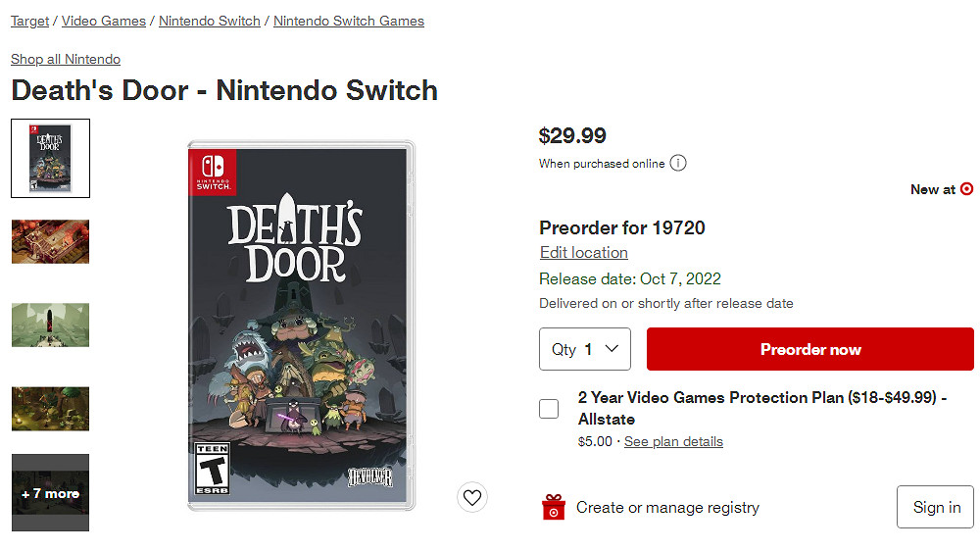Check the 2 Year Protection Plan checkbox
The image size is (980, 551).
click(x=549, y=409)
